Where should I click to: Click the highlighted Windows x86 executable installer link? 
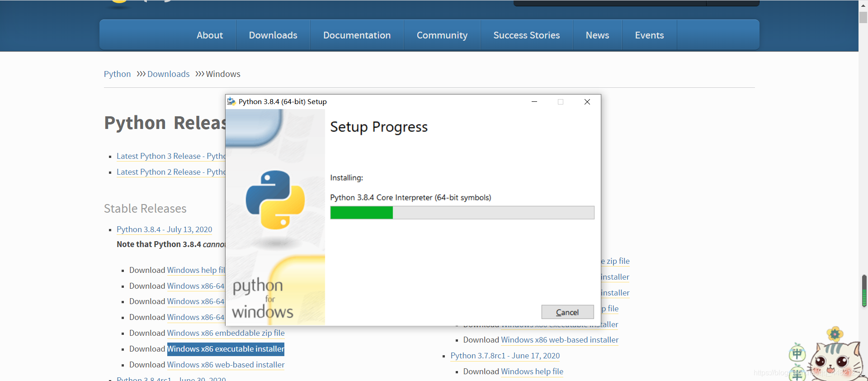click(x=226, y=349)
